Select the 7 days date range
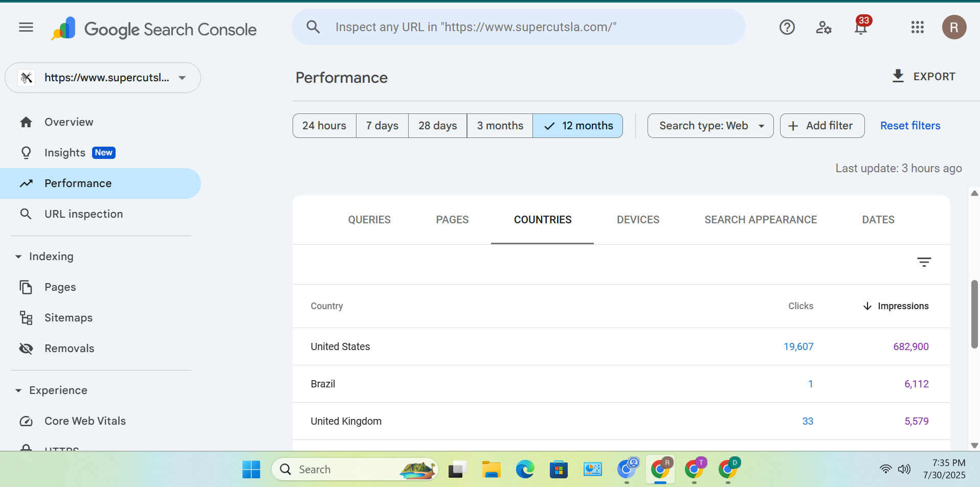The height and width of the screenshot is (487, 980). [x=382, y=126]
